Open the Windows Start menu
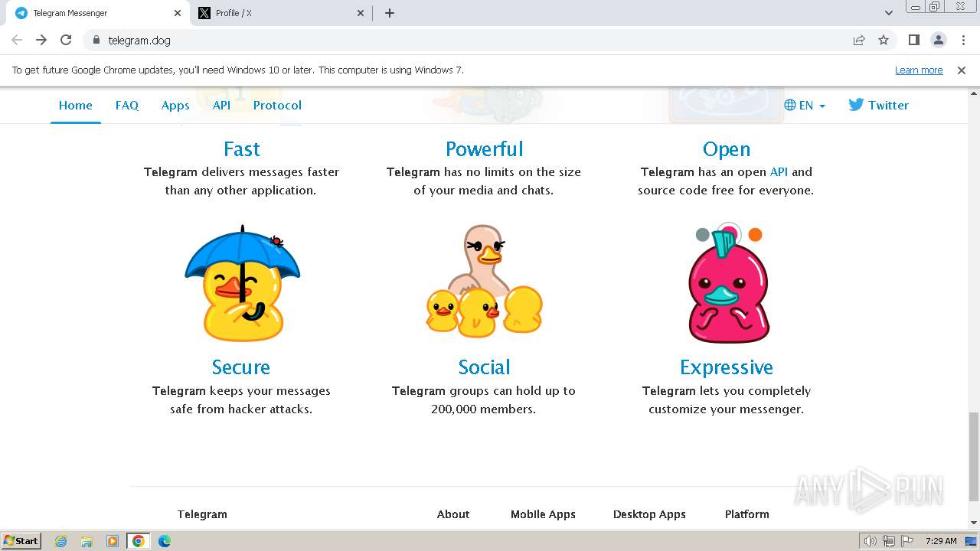The width and height of the screenshot is (980, 551). tap(21, 540)
